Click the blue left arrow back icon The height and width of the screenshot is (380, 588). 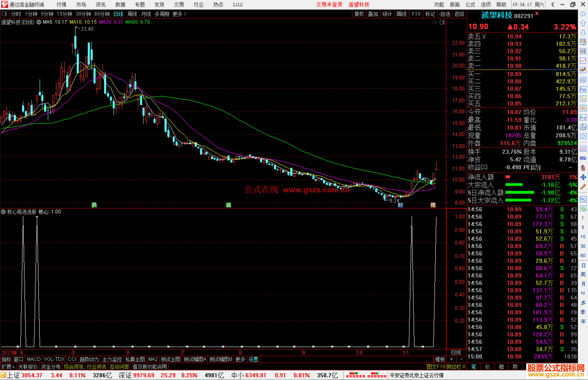point(583,14)
